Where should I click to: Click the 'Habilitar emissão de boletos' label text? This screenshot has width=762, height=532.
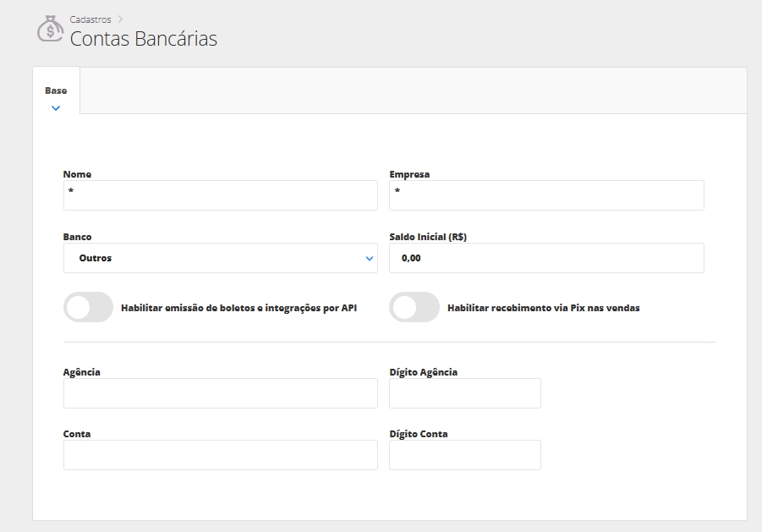point(238,308)
